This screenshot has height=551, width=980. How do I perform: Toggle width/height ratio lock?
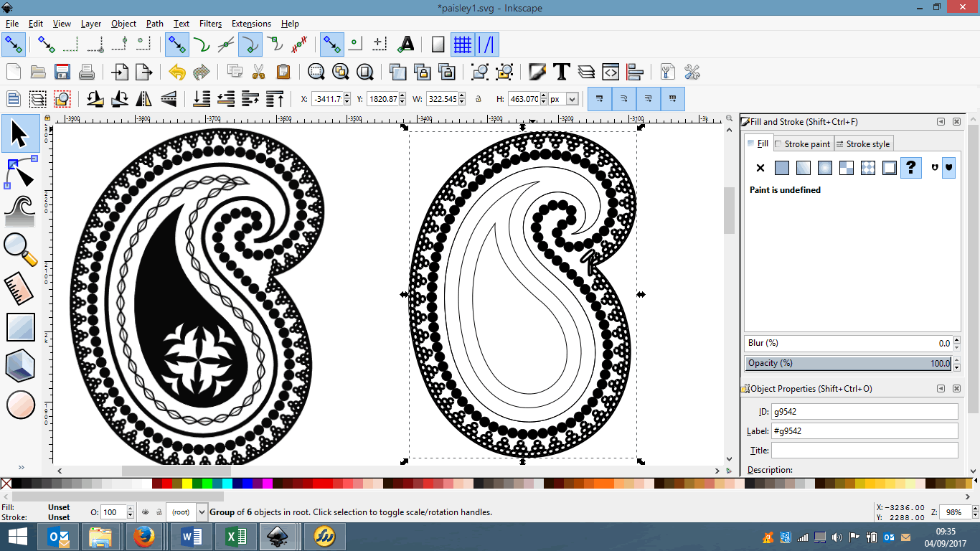click(479, 99)
